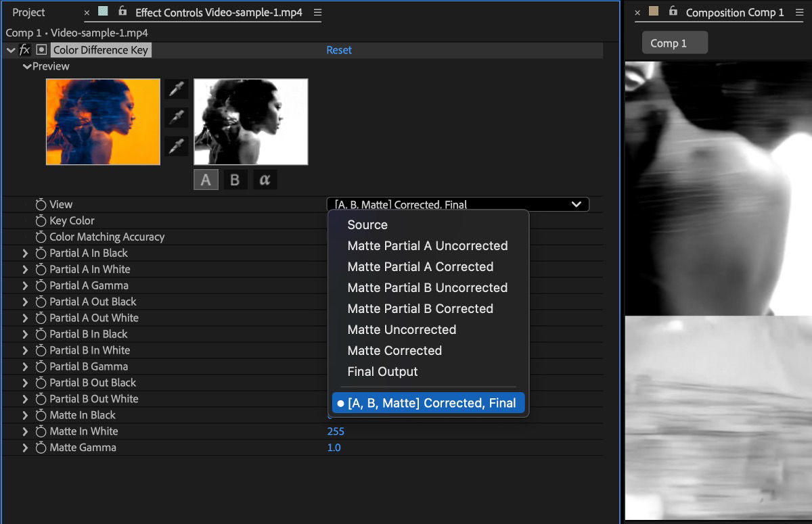Select the black point eyedropper
Screen dimensions: 812x524
click(x=175, y=117)
